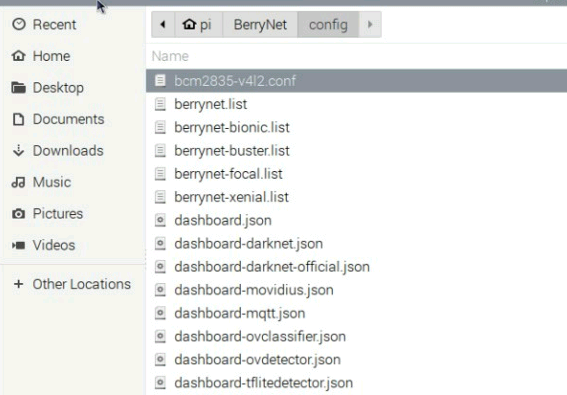Open Music folder shortcut
Image resolution: width=567 pixels, height=395 pixels.
point(72,182)
